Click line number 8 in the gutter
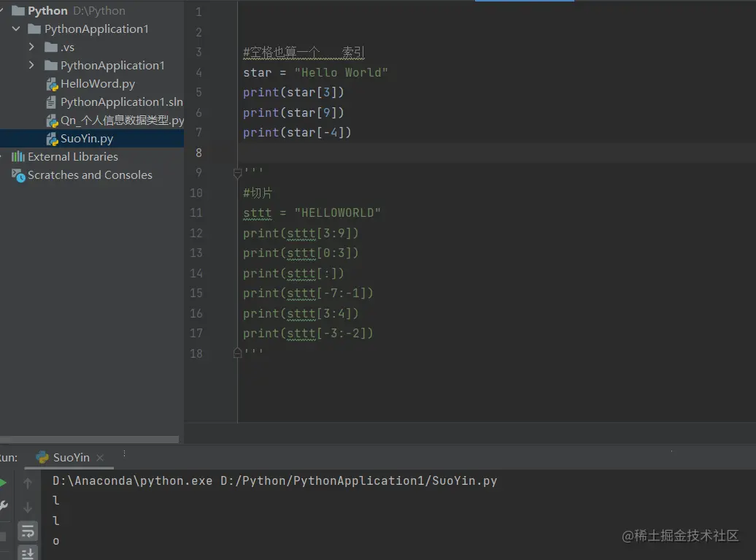The height and width of the screenshot is (560, 756). pyautogui.click(x=198, y=153)
